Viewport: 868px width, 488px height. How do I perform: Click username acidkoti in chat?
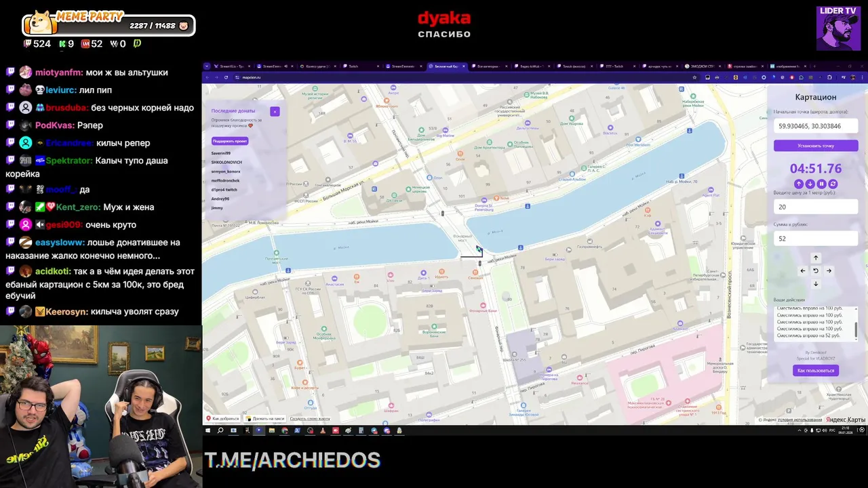(52, 271)
